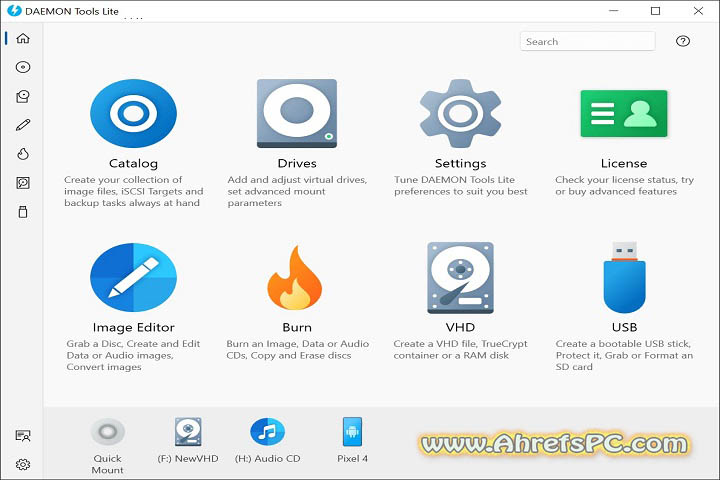Click the Quick Mount disc icon
Screen dimensions: 720x480
107,432
